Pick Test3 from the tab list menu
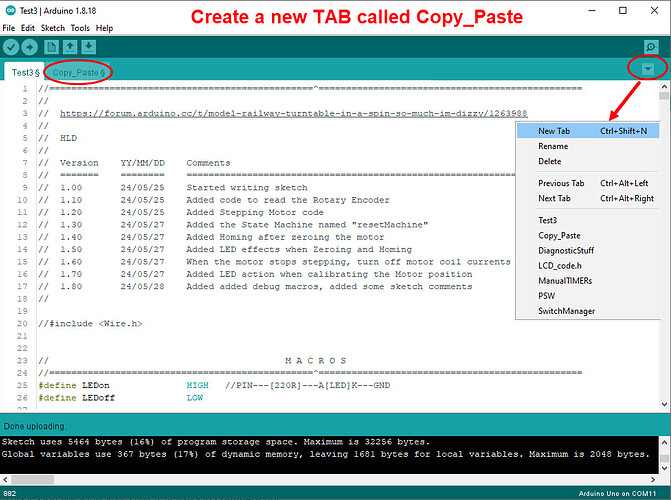The width and height of the screenshot is (671, 500). (588, 220)
